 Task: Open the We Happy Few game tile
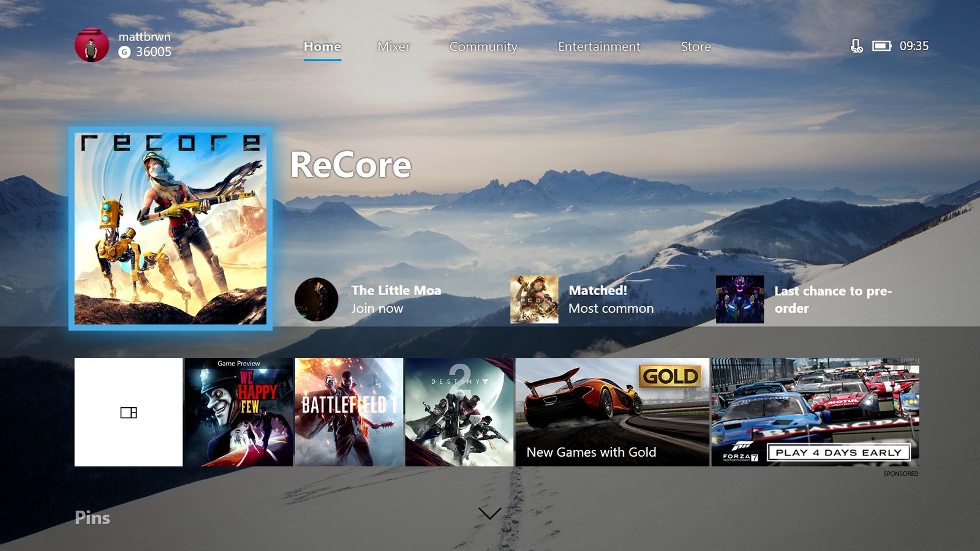click(x=239, y=412)
